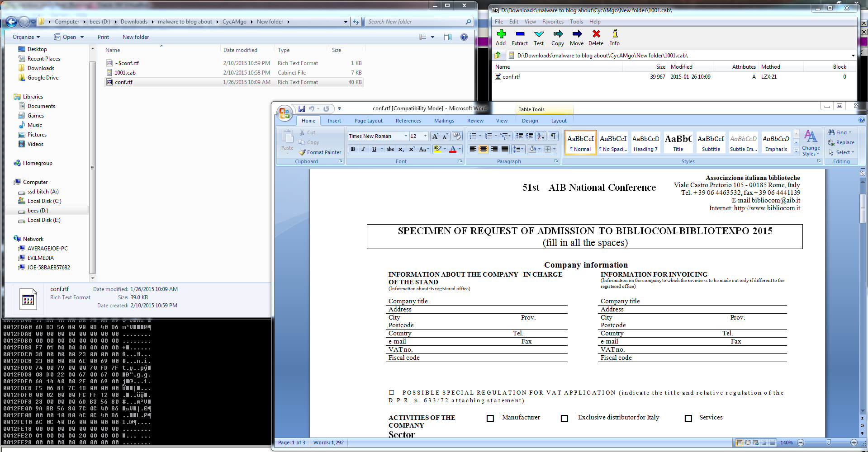Apply subscript in Word ribbon
868x452 pixels.
401,149
